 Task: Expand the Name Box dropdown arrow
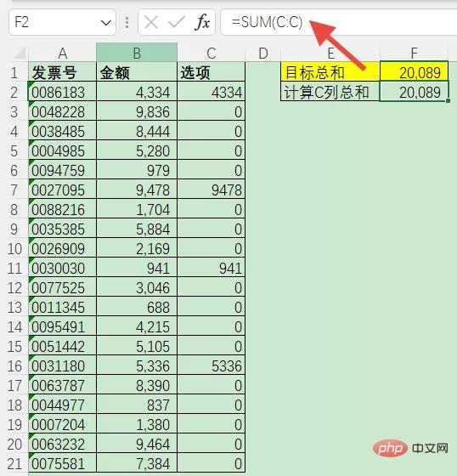point(105,22)
